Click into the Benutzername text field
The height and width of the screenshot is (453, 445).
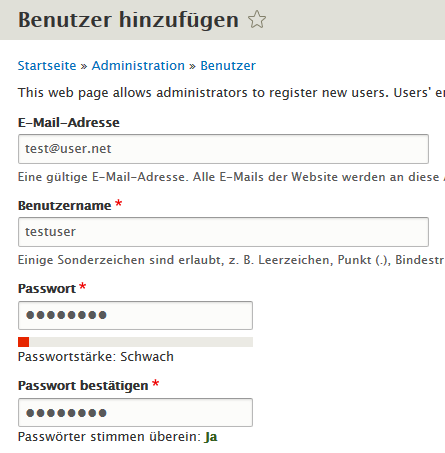223,232
